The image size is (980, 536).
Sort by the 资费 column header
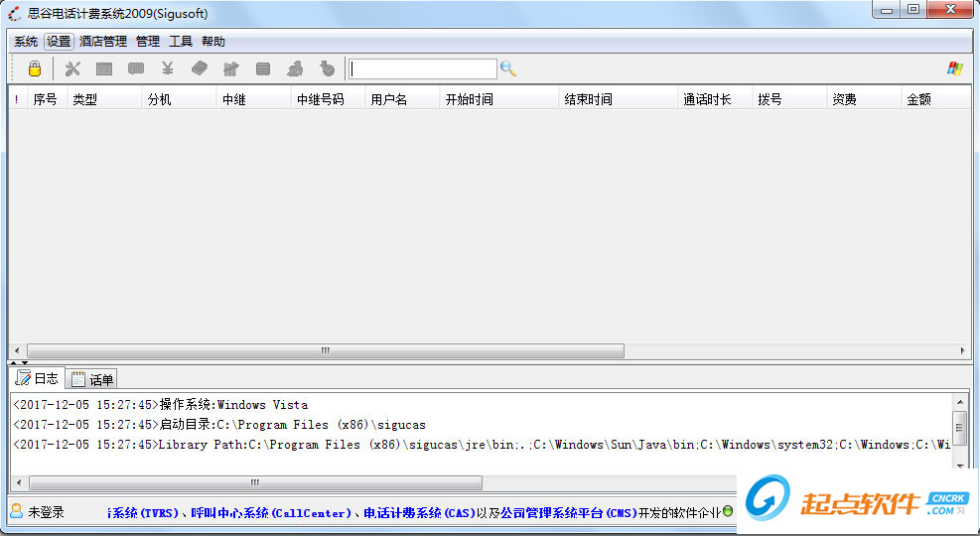click(x=864, y=99)
